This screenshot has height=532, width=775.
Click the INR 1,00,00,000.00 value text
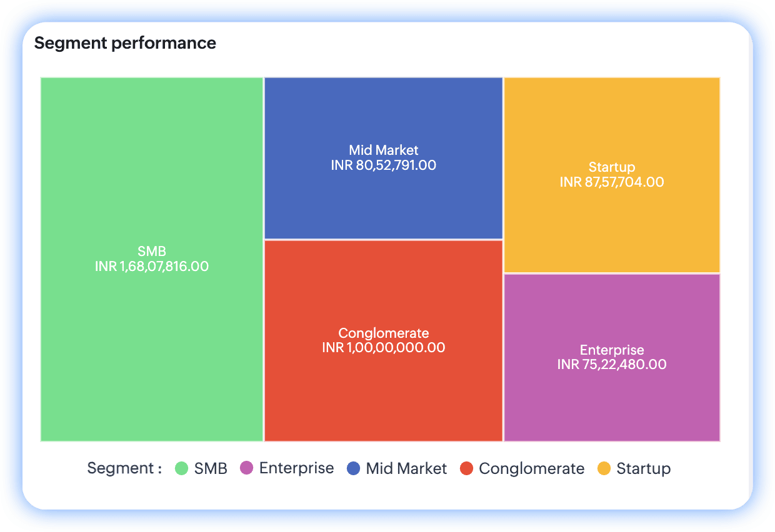pyautogui.click(x=383, y=348)
